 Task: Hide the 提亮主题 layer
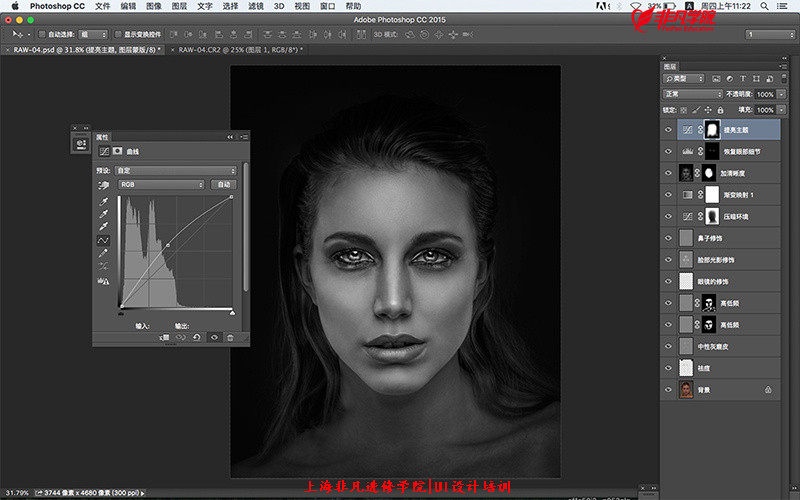pos(668,130)
